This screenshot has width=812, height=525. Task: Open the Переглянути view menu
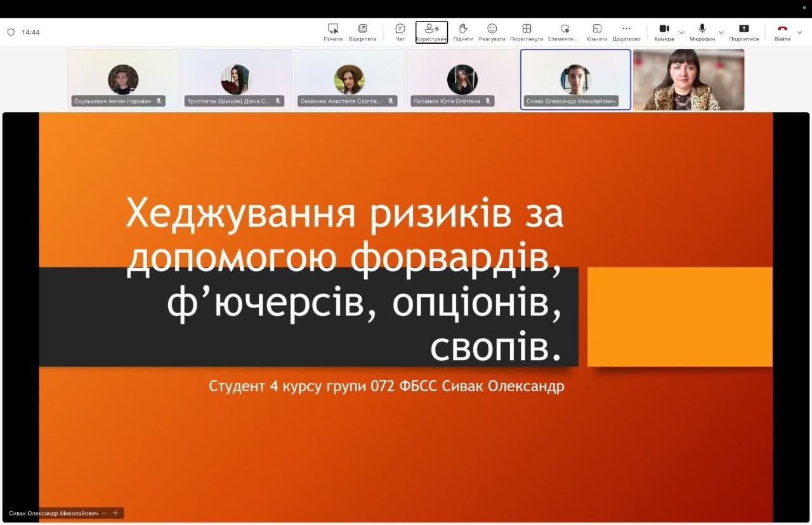coord(527,29)
